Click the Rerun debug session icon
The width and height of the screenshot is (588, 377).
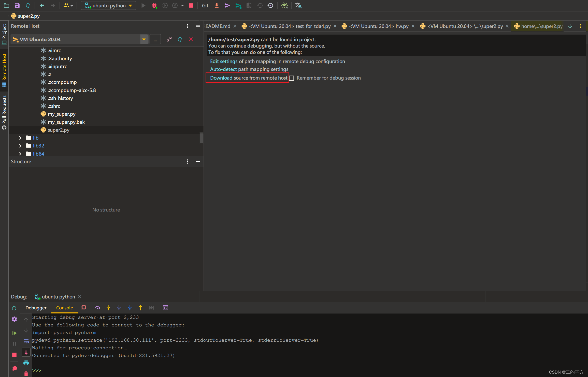click(14, 308)
